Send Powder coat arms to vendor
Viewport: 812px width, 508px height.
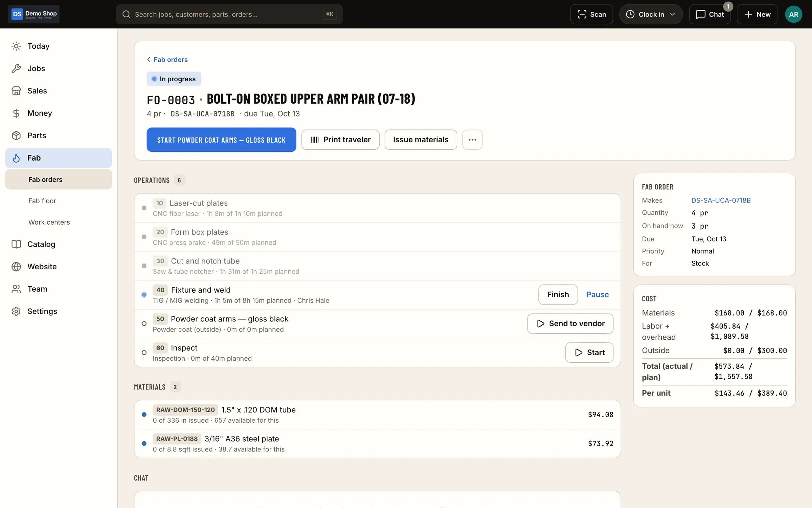(570, 323)
